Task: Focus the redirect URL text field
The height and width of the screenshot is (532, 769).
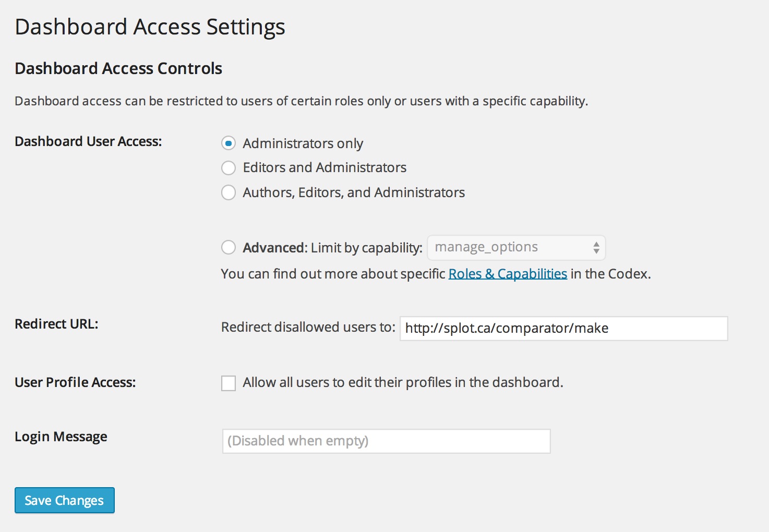Action: (x=563, y=329)
